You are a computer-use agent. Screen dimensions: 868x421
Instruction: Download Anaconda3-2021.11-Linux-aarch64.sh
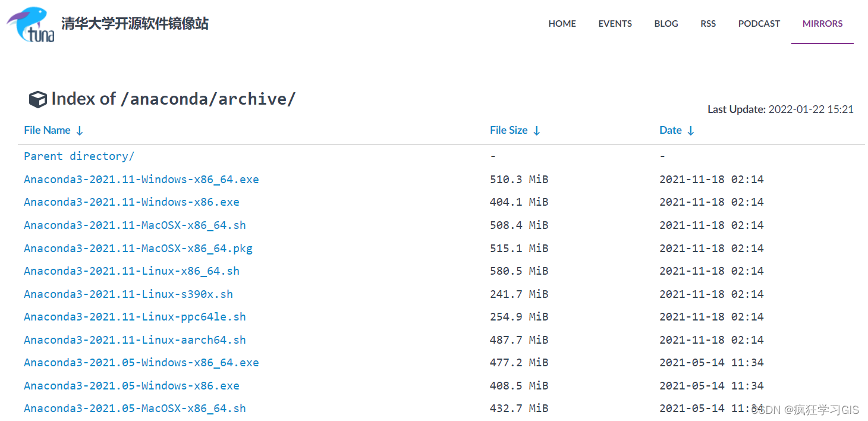pyautogui.click(x=135, y=340)
